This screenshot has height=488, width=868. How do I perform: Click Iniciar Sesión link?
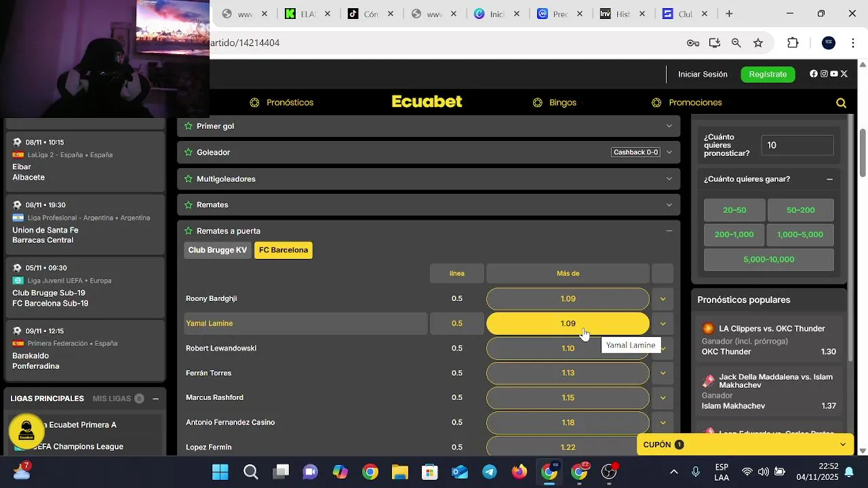[x=703, y=74]
